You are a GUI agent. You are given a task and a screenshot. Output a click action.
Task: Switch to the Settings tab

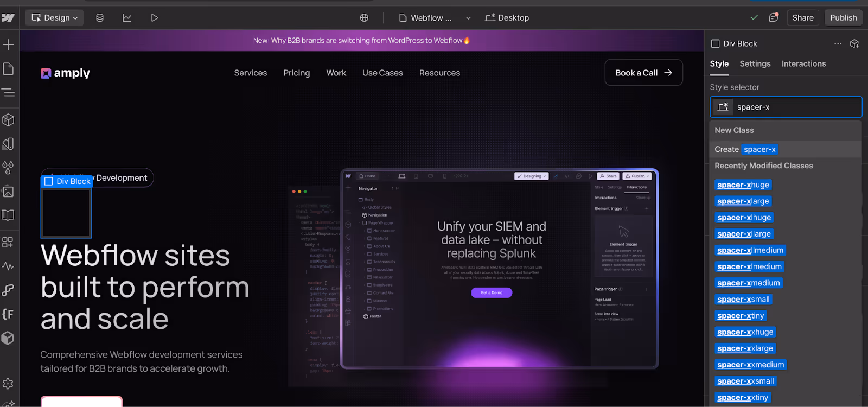click(x=755, y=64)
